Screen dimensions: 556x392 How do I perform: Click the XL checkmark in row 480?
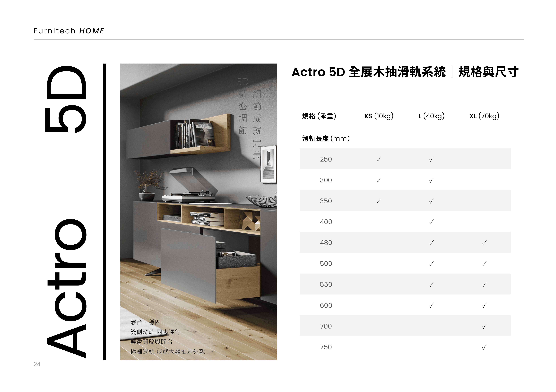pyautogui.click(x=484, y=243)
